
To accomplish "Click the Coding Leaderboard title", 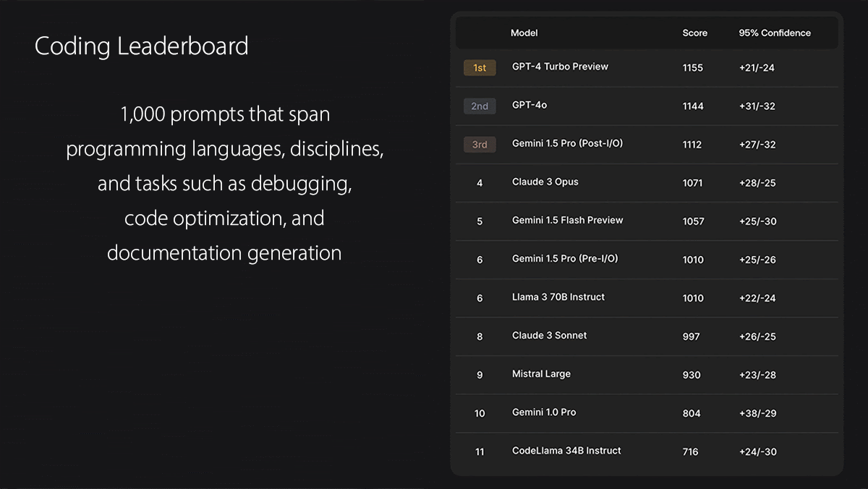I will [142, 46].
